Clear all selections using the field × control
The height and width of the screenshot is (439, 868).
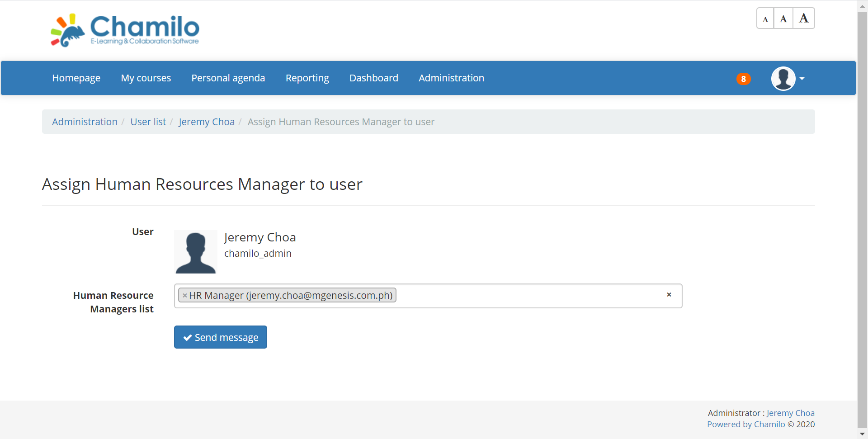(669, 295)
